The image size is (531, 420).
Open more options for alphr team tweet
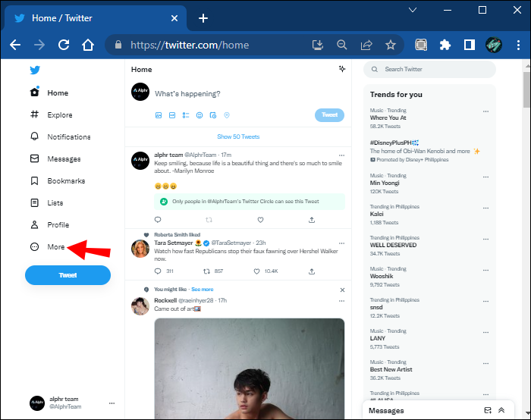(x=341, y=155)
